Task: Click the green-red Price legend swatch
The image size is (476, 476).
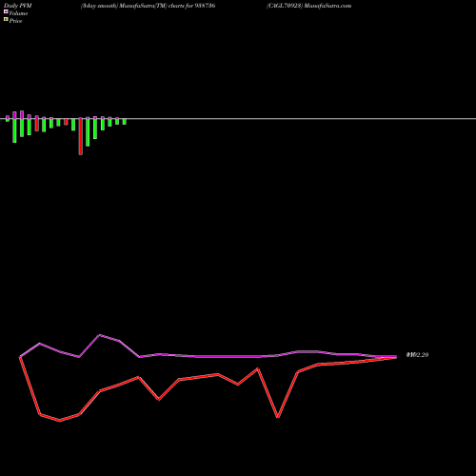Action: point(6,19)
